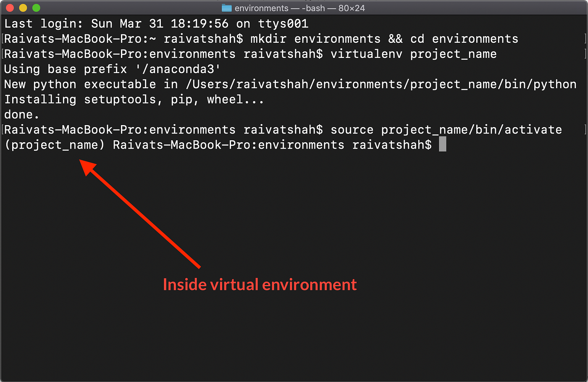Click the red arrow annotation graphic
Screen dimensions: 588x382
(139, 214)
